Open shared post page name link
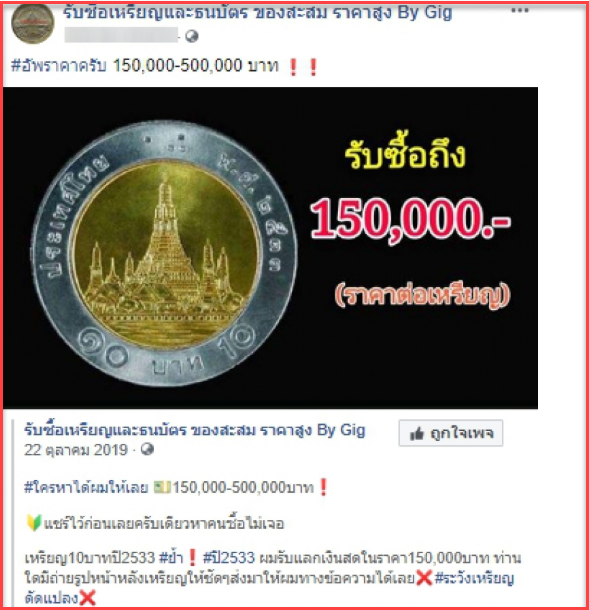The height and width of the screenshot is (610, 589). (195, 430)
